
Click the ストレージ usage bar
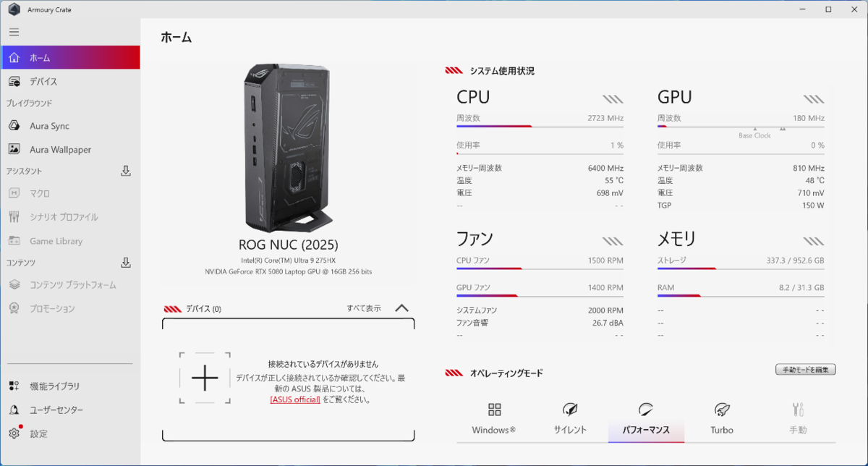[x=741, y=268]
